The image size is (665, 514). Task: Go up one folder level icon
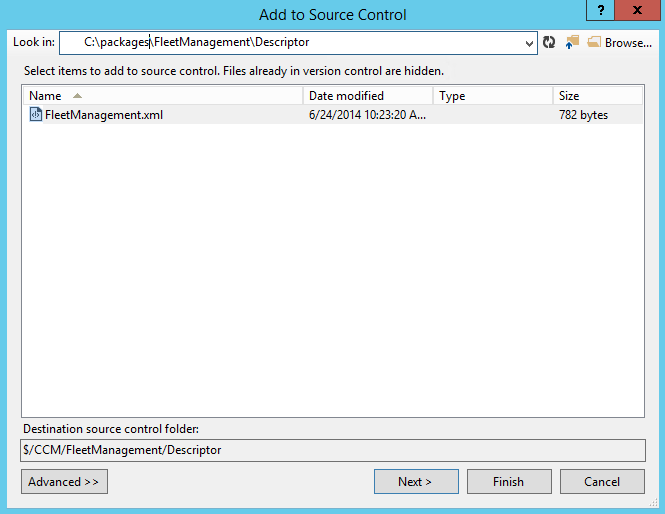coord(572,43)
